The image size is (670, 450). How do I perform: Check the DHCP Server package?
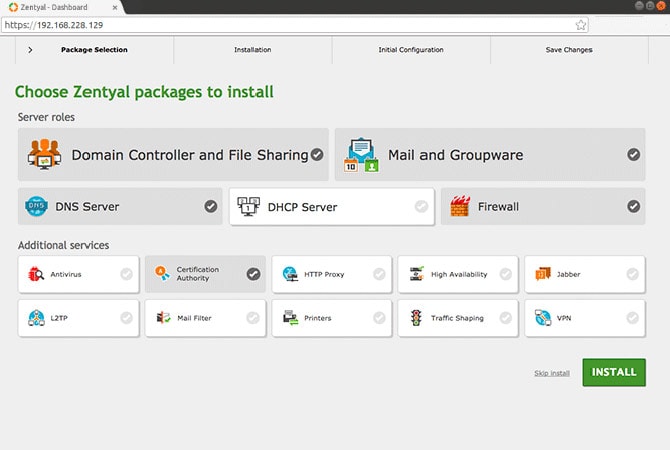click(x=421, y=206)
